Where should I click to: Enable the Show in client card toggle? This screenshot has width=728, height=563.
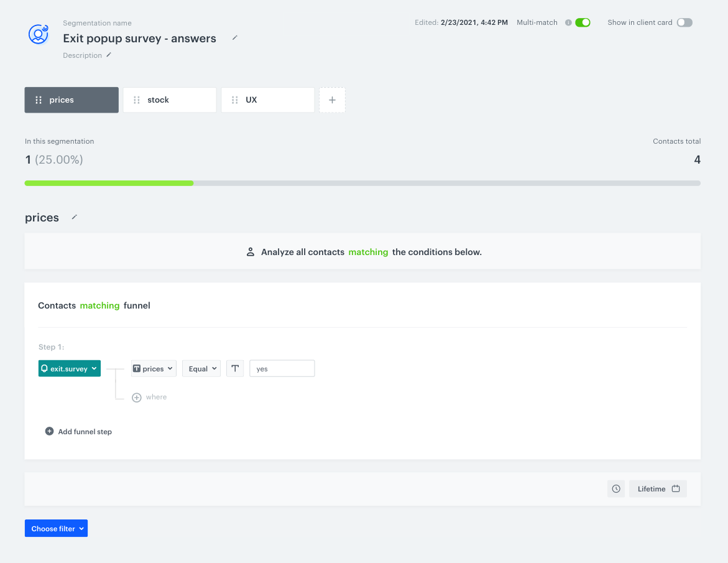pos(684,22)
